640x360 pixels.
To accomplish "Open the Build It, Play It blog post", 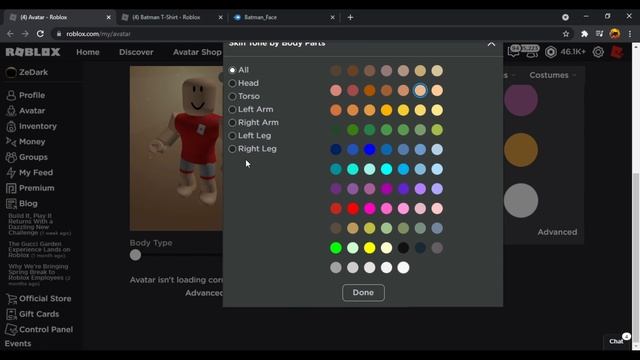I will point(39,224).
